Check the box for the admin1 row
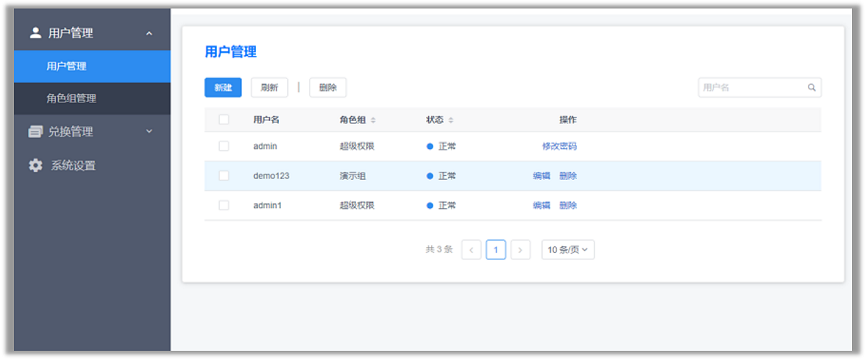Viewport: 866px width, 360px height. point(224,205)
